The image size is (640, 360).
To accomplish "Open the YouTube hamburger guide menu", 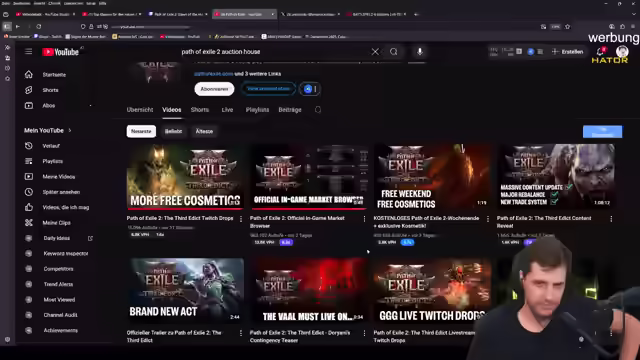I will (28, 52).
